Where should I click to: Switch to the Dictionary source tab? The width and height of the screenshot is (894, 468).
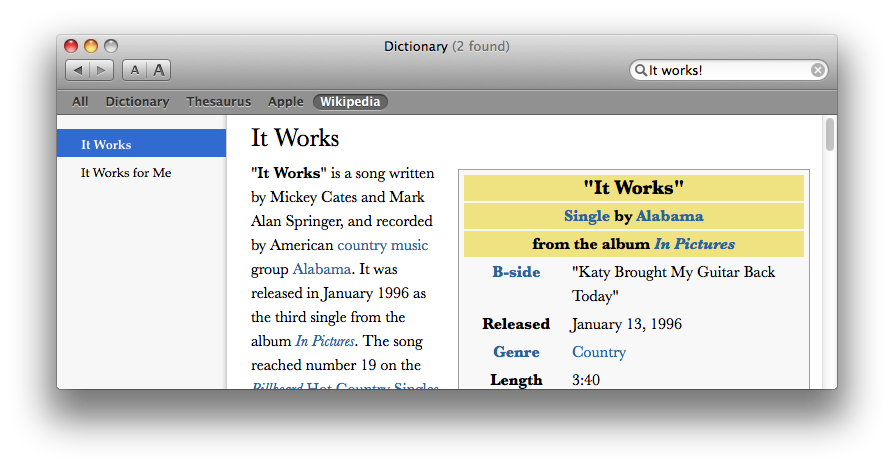[x=137, y=101]
